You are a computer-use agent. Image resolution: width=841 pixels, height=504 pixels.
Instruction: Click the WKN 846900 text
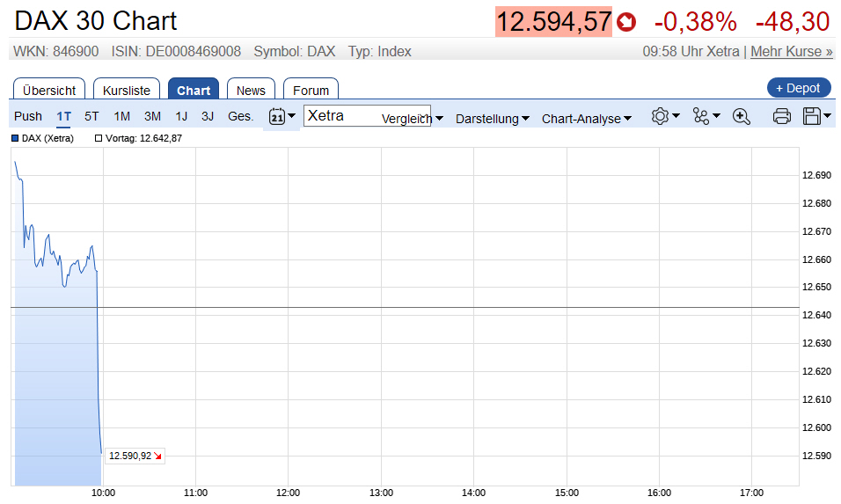[x=55, y=52]
